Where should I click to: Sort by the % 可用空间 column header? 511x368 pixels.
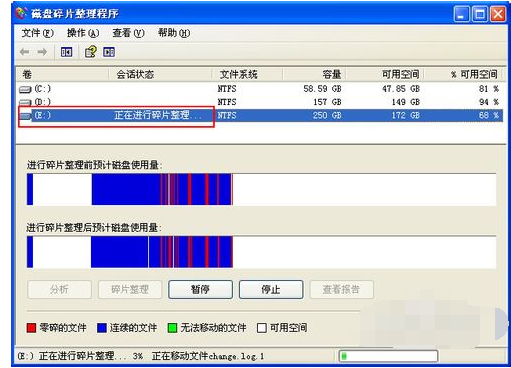463,74
